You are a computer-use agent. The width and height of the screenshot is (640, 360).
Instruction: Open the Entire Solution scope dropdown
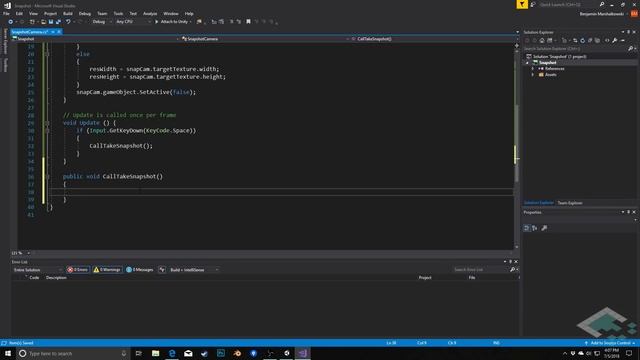pos(37,270)
